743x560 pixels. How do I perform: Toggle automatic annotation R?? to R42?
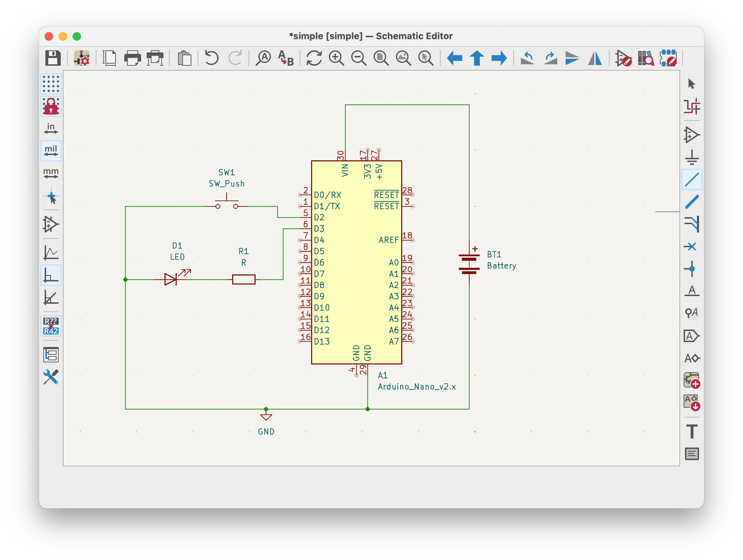coord(51,326)
